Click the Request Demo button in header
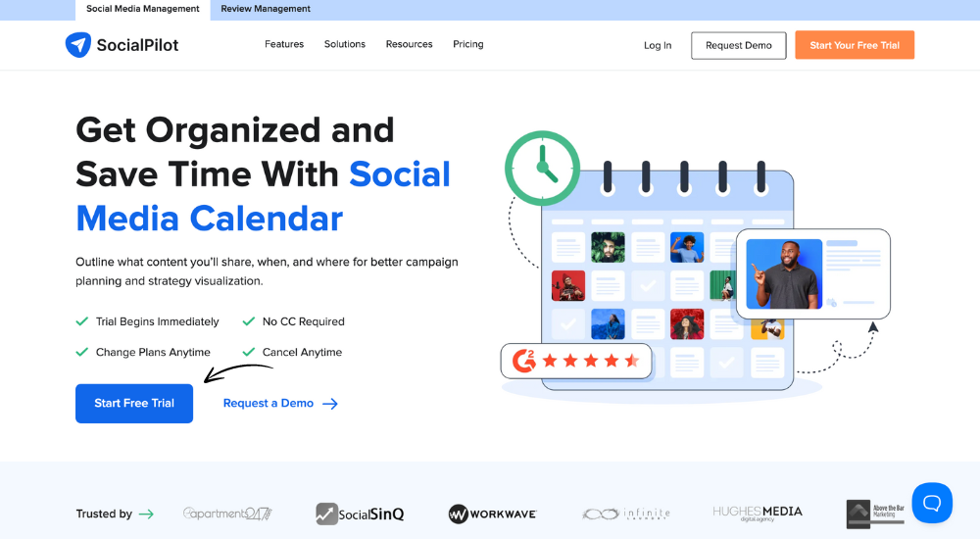980x539 pixels. tap(739, 46)
